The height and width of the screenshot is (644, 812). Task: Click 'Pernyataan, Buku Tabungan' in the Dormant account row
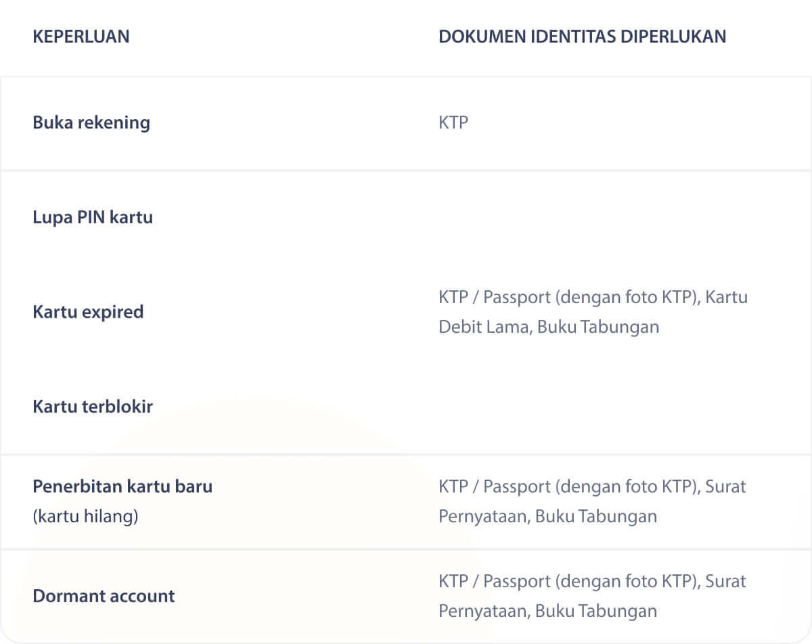point(547,611)
